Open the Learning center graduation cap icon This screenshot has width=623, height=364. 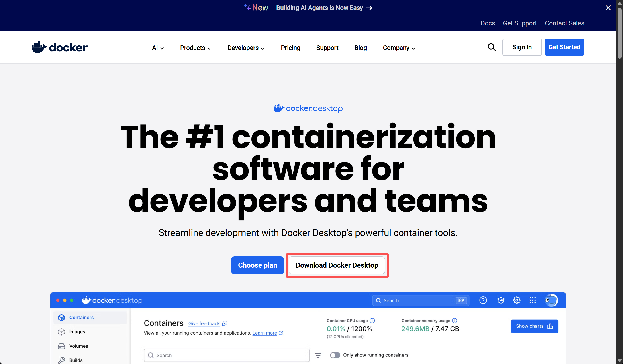click(501, 300)
